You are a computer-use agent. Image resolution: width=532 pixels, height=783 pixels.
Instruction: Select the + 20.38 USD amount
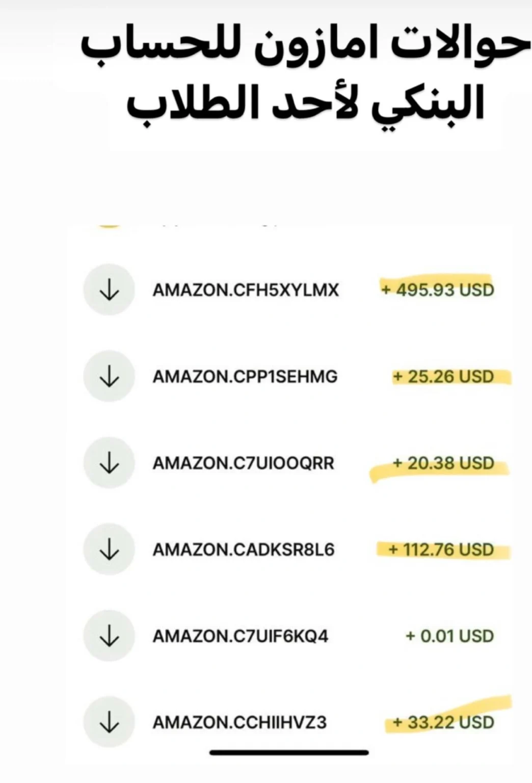click(443, 463)
